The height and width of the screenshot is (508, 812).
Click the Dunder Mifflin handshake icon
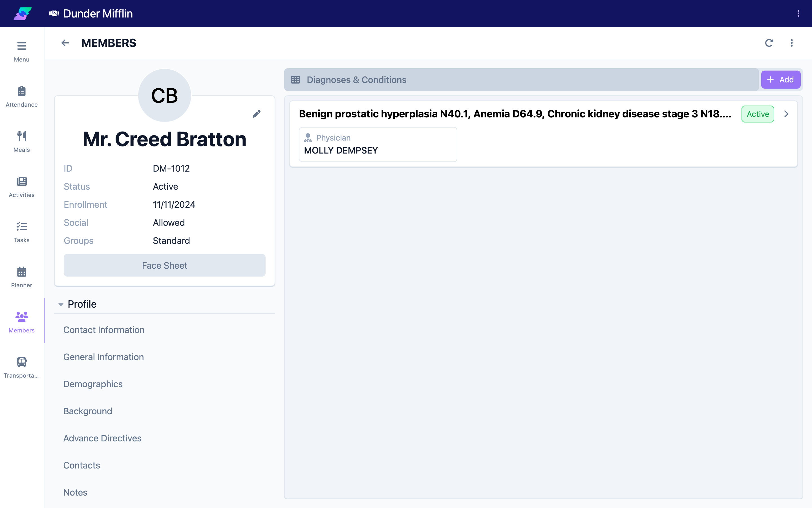tap(54, 14)
